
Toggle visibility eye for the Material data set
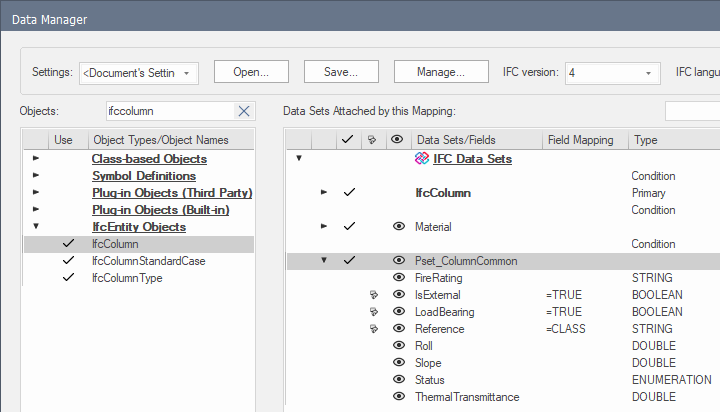(398, 227)
